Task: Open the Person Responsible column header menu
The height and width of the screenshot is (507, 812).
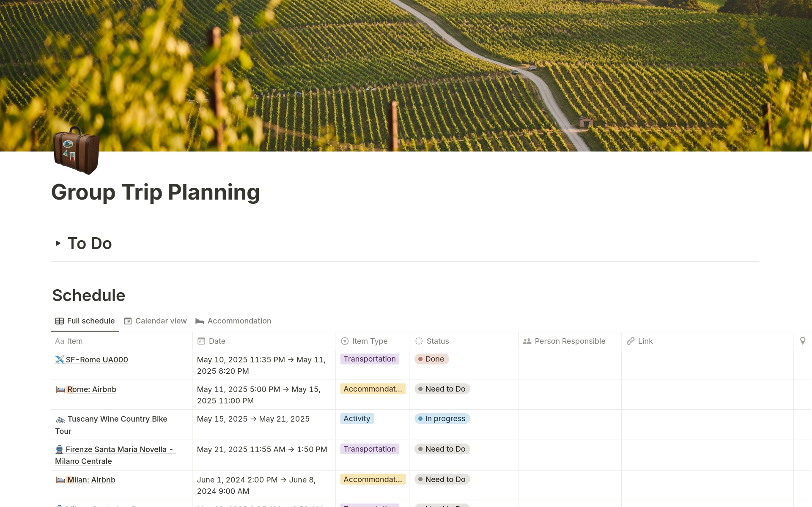Action: (x=569, y=341)
